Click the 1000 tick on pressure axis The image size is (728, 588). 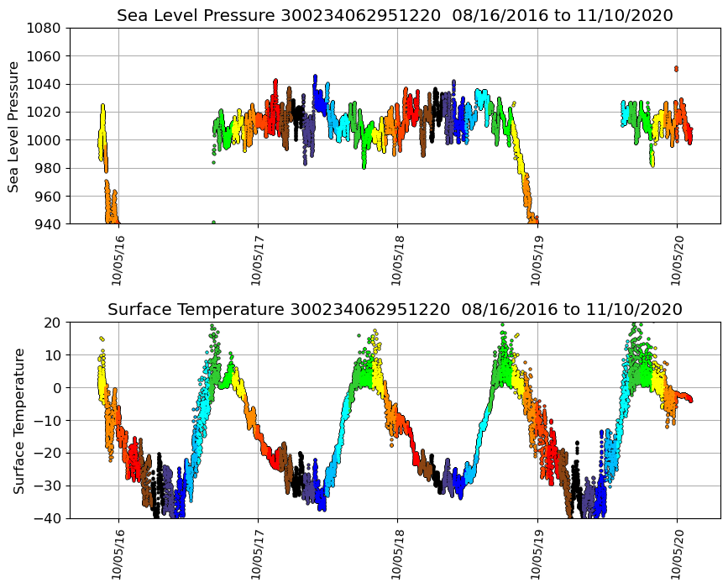(x=43, y=140)
